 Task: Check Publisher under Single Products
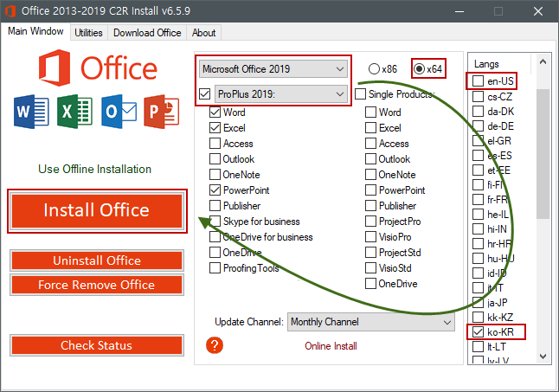pyautogui.click(x=370, y=206)
